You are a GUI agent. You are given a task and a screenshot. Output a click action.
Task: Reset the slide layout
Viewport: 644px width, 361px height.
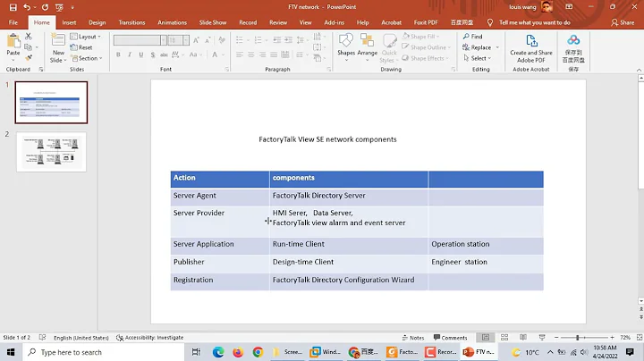pos(81,47)
